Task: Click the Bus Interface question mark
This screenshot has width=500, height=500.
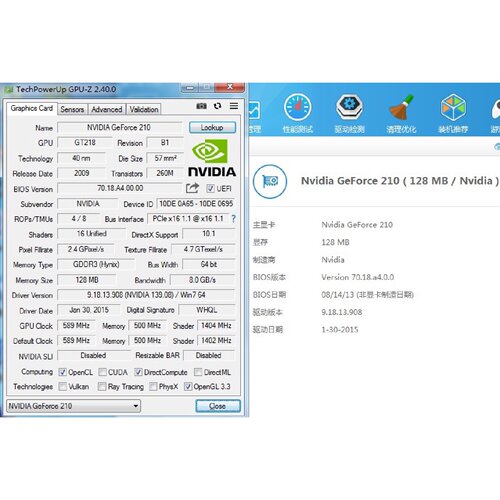Action: click(x=234, y=219)
